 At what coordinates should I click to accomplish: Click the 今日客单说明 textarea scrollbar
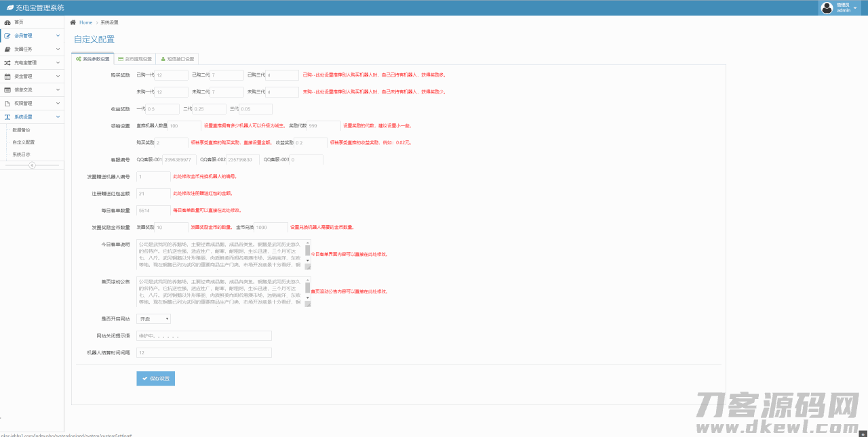tap(308, 251)
